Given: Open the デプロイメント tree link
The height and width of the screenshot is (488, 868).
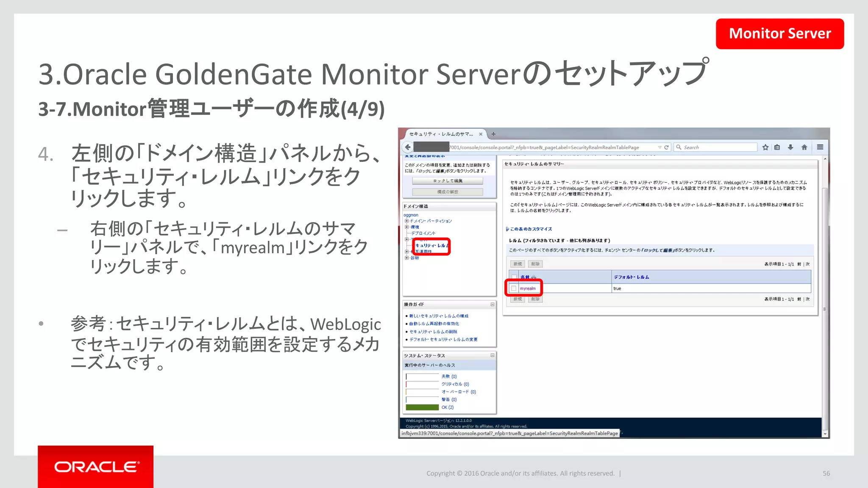Looking at the screenshot, I should pos(423,233).
